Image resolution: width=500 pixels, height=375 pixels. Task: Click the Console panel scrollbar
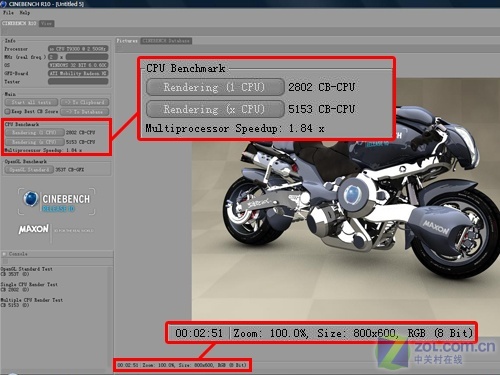[x=110, y=318]
